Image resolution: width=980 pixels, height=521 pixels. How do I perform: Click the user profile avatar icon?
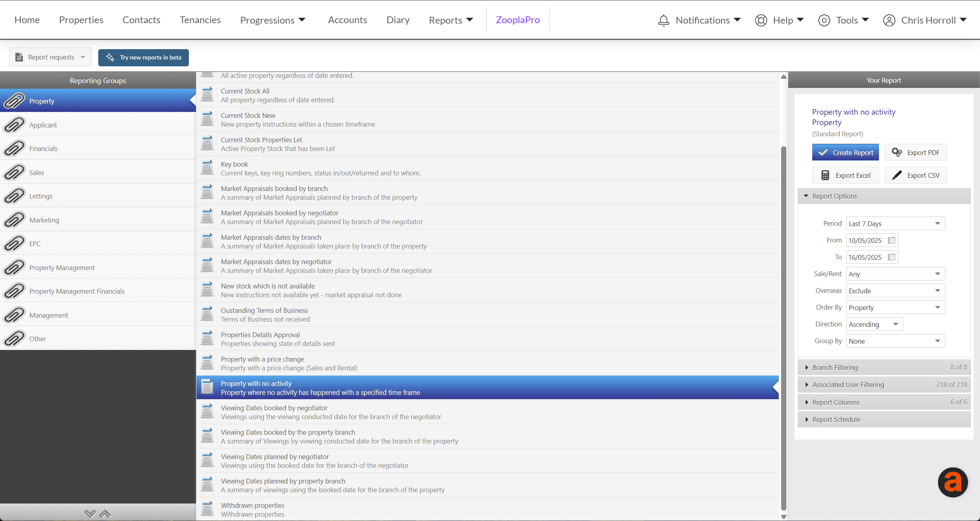coord(889,20)
